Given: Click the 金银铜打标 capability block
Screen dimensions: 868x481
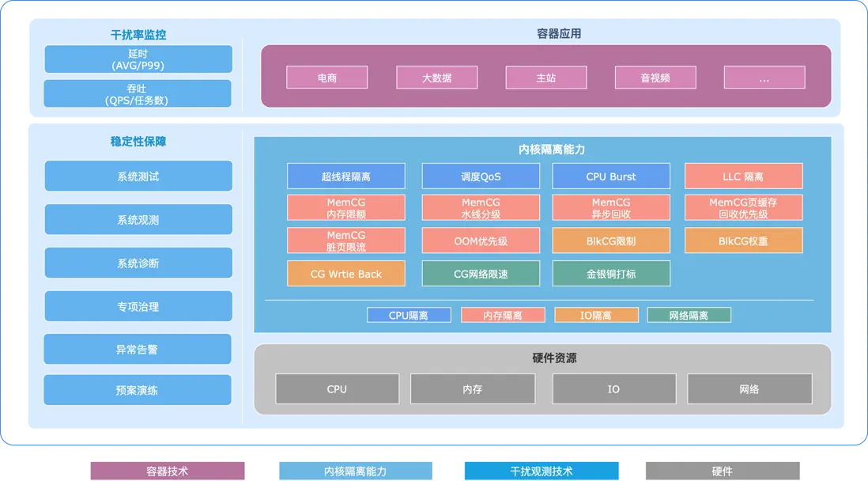Looking at the screenshot, I should 610,273.
